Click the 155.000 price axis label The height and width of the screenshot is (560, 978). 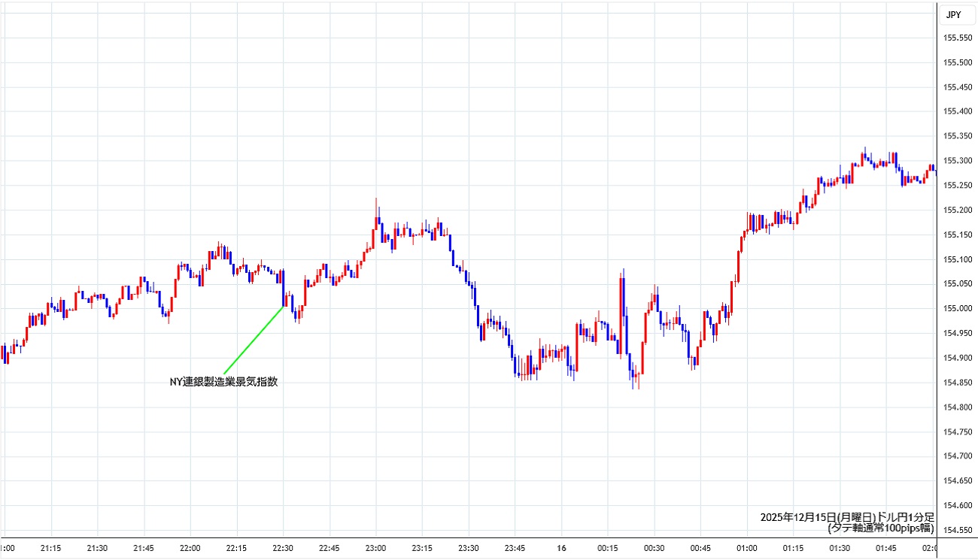pos(958,309)
